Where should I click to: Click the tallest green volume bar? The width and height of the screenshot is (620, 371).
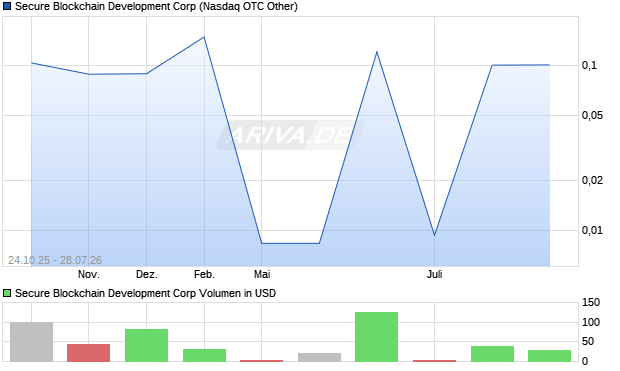376,337
